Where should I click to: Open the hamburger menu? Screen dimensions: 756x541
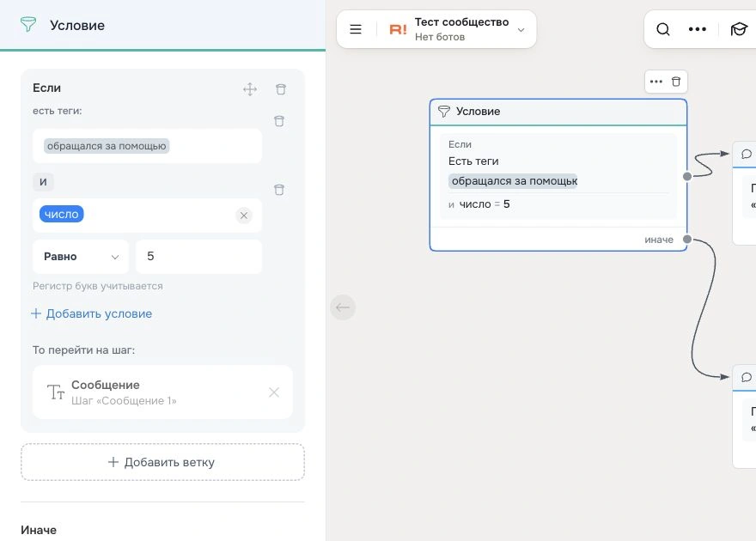click(356, 29)
